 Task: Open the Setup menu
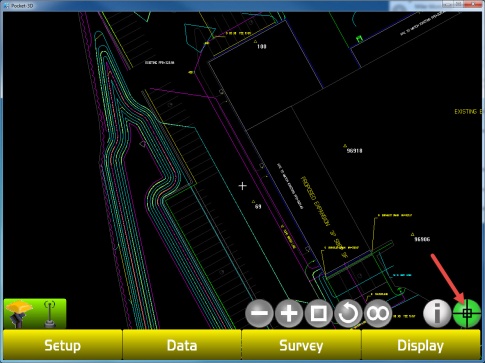click(x=63, y=345)
